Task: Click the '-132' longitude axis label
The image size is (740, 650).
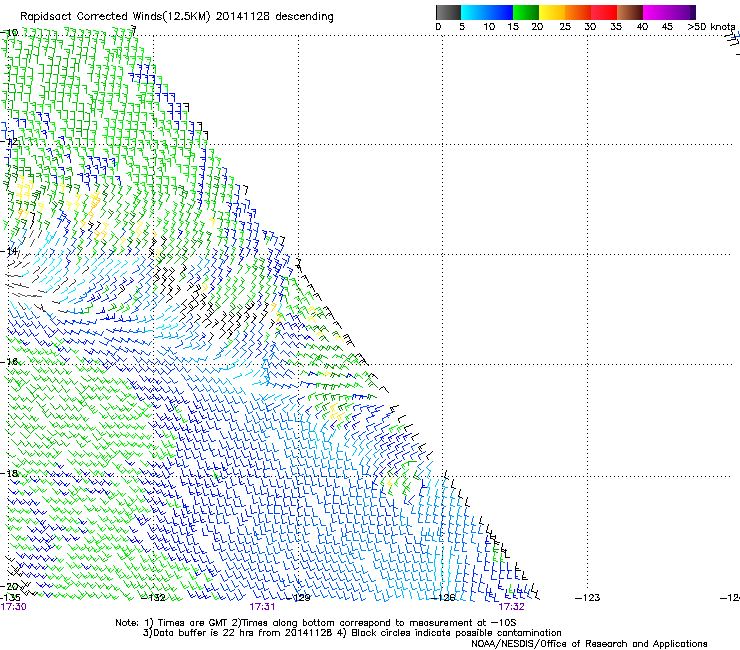Action: point(154,598)
